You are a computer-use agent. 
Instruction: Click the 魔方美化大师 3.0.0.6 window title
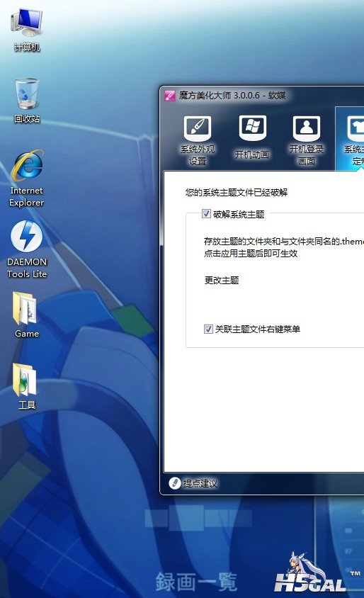click(x=232, y=96)
